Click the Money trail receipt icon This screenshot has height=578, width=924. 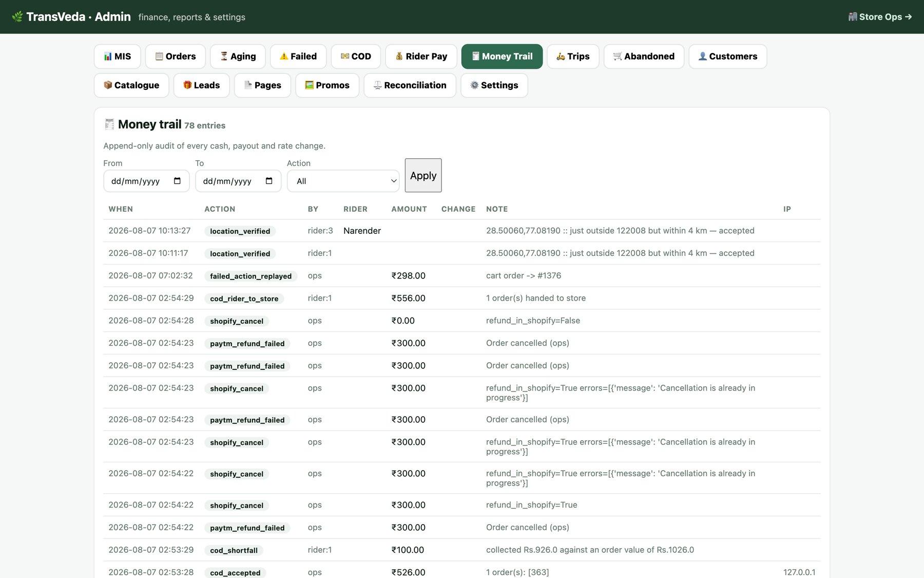(x=109, y=124)
